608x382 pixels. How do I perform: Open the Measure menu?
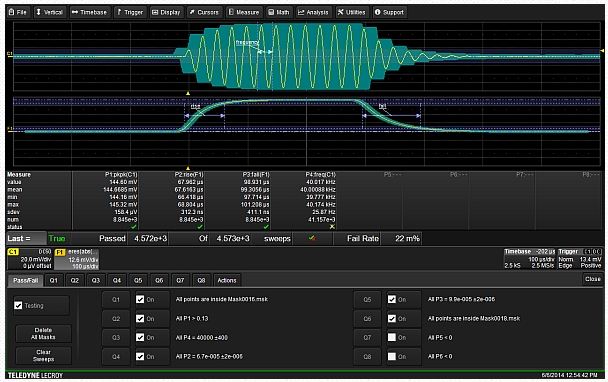(244, 12)
